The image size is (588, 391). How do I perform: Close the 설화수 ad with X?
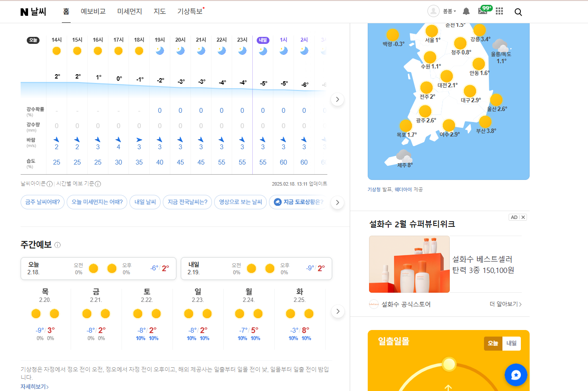tap(523, 217)
